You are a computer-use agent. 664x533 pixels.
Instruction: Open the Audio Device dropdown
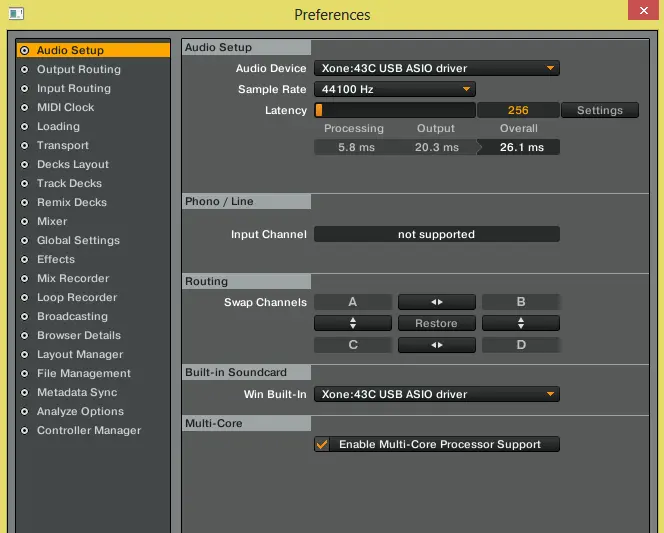click(436, 68)
